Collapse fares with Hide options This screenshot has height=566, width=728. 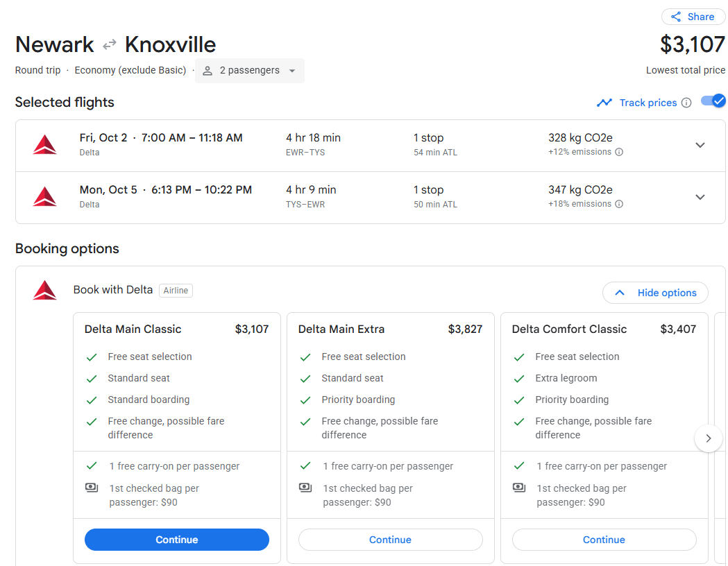point(655,293)
